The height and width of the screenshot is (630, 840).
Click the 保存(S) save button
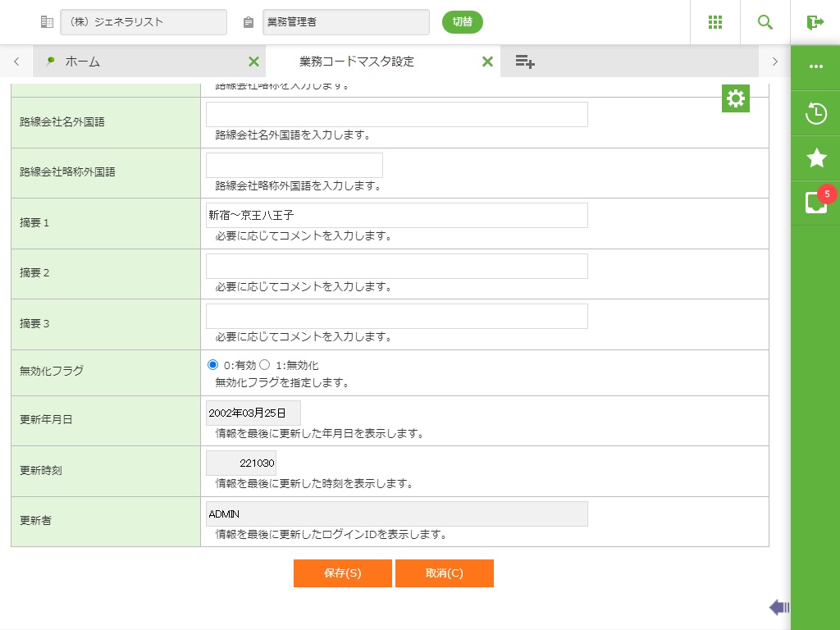point(342,573)
